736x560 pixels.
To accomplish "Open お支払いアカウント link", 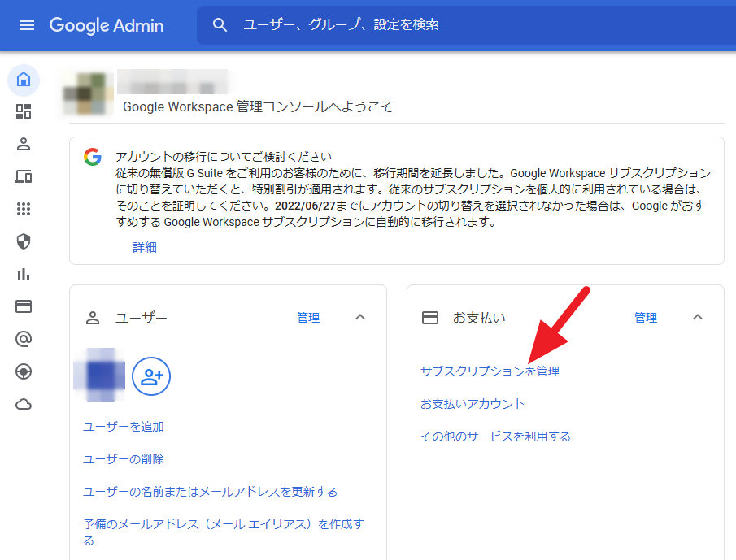I will pos(473,404).
